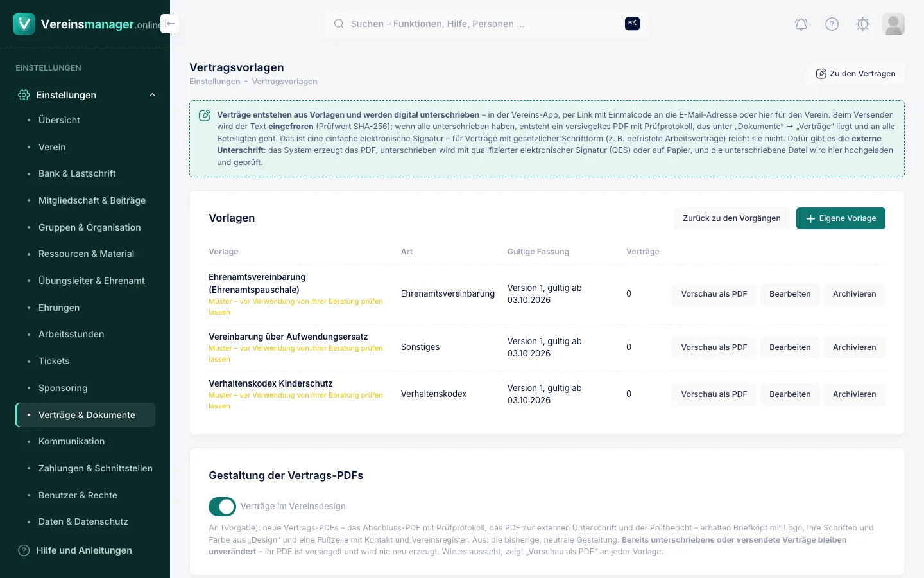Edit Verhaltenskodex Kinderschutz template
Viewport: 924px width, 578px height.
click(790, 394)
